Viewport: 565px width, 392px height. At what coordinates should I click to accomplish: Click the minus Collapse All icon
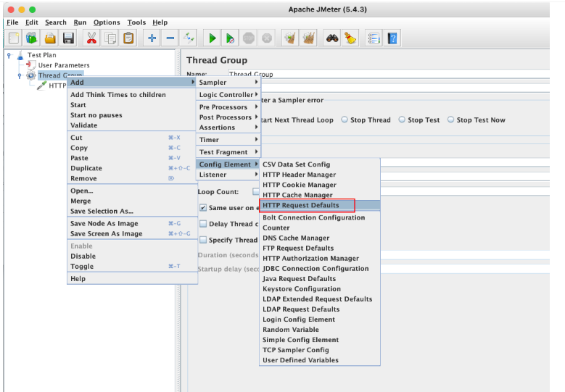click(x=170, y=38)
